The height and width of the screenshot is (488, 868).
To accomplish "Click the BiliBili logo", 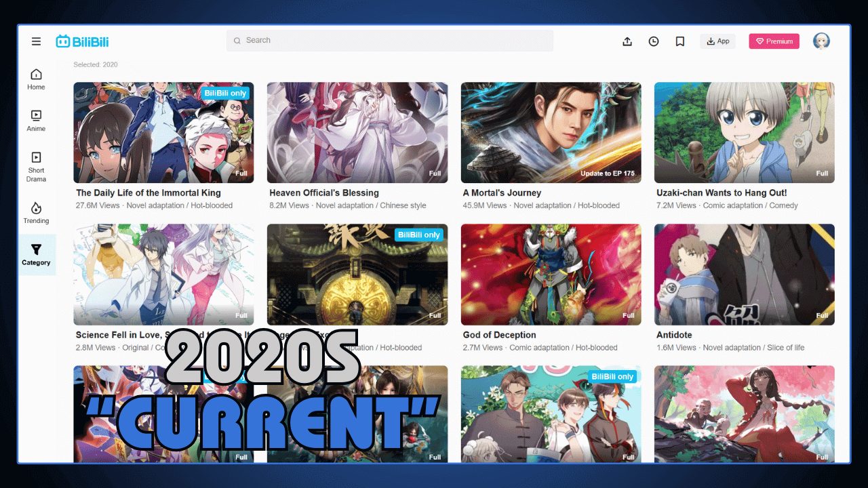I will pyautogui.click(x=82, y=41).
